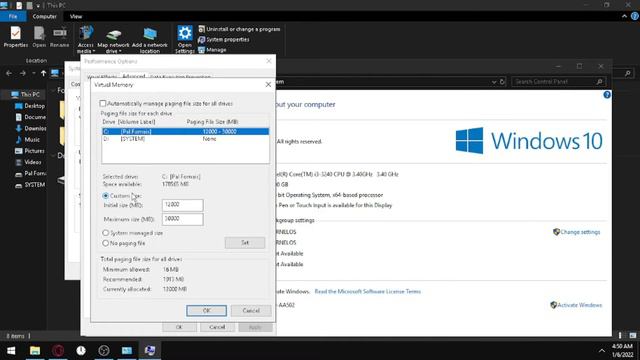Select drive C: row in paging list

pyautogui.click(x=185, y=131)
